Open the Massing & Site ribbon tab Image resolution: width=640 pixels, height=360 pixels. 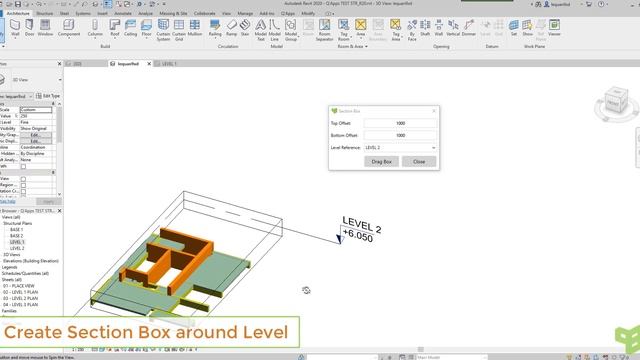[x=173, y=13]
